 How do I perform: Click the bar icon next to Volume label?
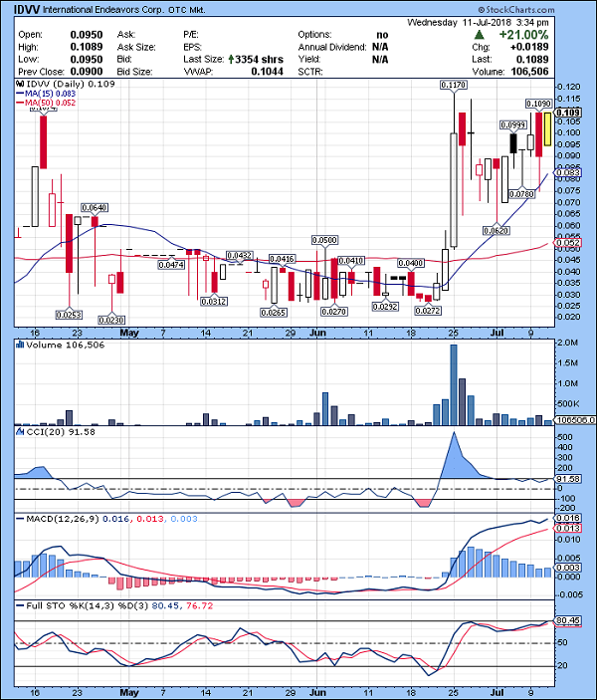(x=20, y=345)
